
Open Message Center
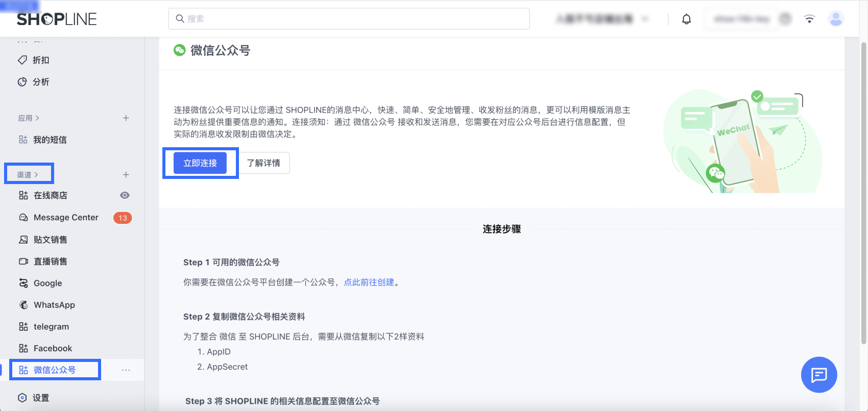pos(66,217)
